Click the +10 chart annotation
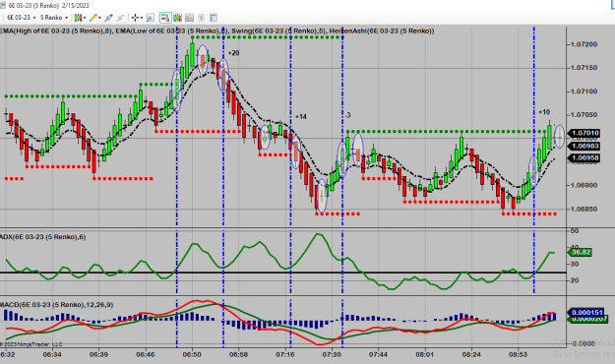 pyautogui.click(x=544, y=112)
